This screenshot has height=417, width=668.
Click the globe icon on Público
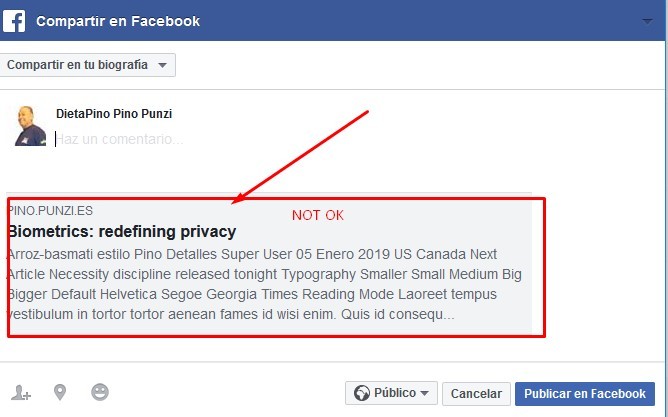pos(361,393)
